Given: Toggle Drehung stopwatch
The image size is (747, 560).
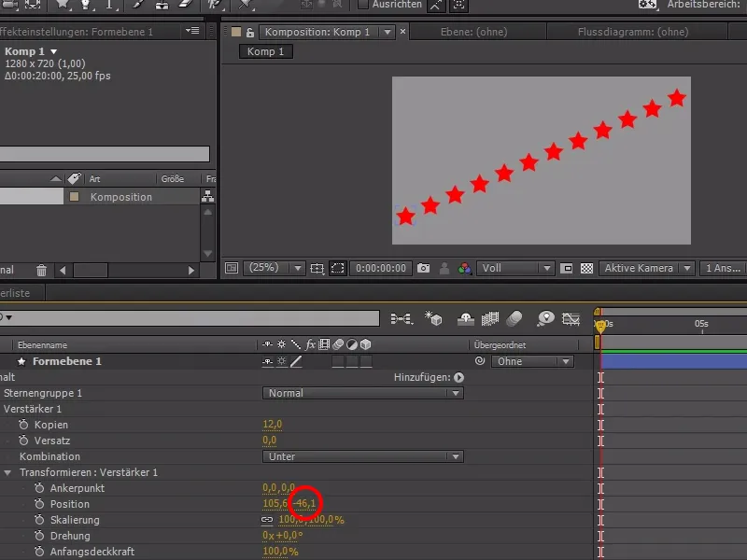Looking at the screenshot, I should tap(39, 535).
